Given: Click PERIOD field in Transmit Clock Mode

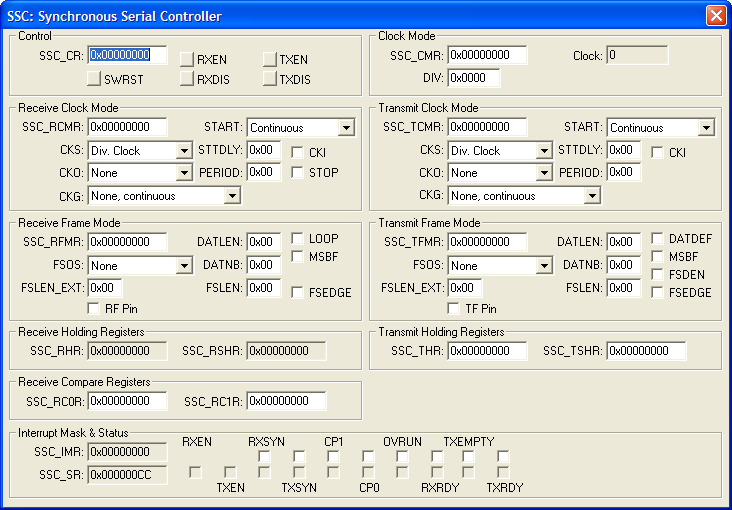Looking at the screenshot, I should (624, 172).
